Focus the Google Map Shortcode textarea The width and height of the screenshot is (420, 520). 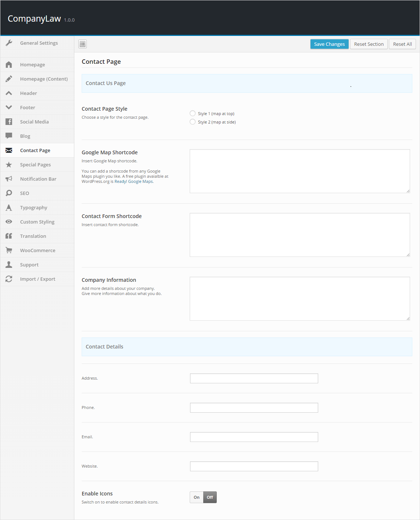[x=300, y=171]
